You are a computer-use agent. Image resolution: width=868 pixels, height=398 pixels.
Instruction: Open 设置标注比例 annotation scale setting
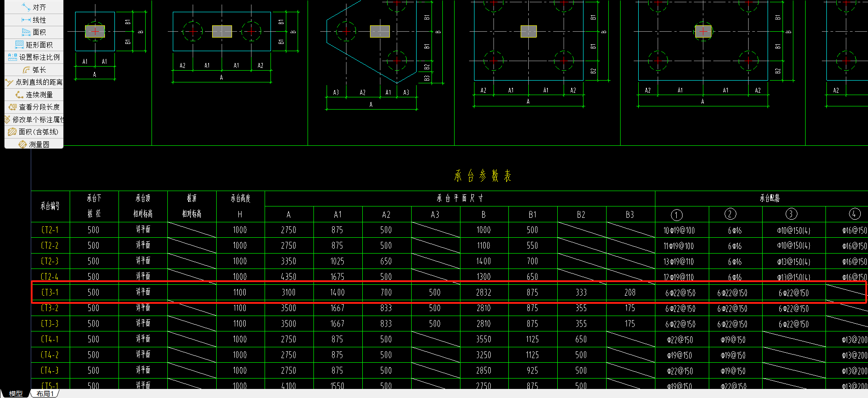[34, 57]
